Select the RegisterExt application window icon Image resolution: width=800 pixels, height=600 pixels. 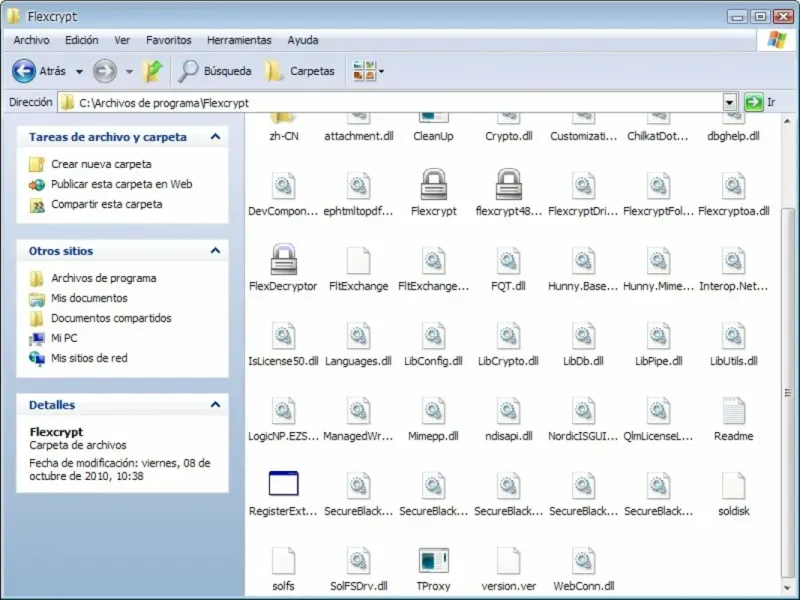coord(283,485)
